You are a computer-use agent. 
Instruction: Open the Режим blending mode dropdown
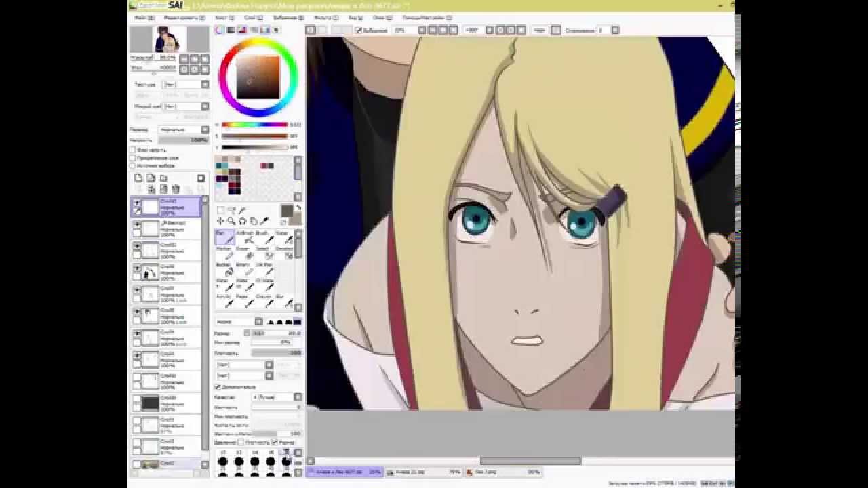(x=205, y=129)
